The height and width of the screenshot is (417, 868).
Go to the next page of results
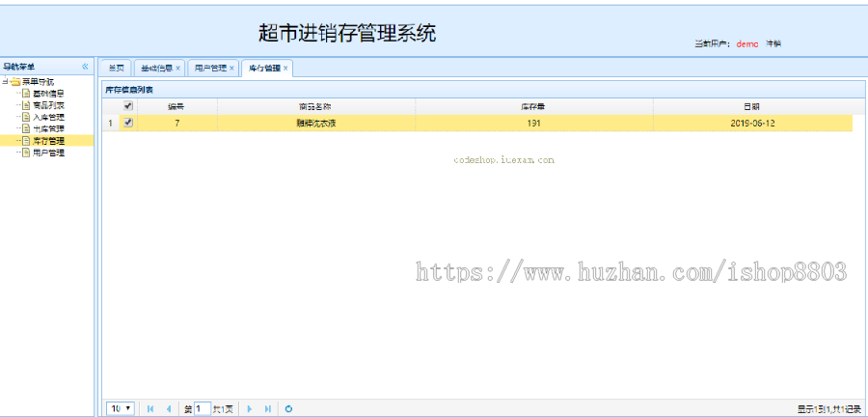tap(249, 409)
